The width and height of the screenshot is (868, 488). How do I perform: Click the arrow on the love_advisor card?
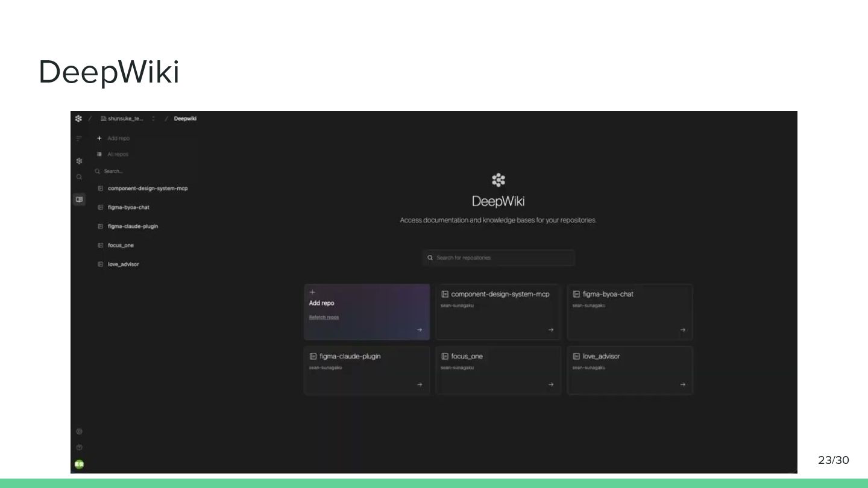coord(683,385)
